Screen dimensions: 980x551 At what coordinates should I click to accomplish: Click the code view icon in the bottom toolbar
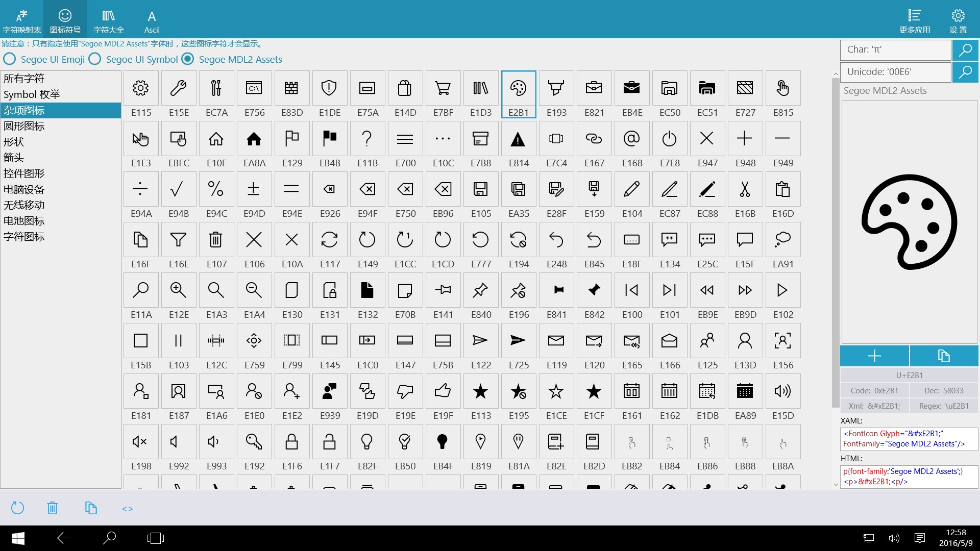point(127,508)
